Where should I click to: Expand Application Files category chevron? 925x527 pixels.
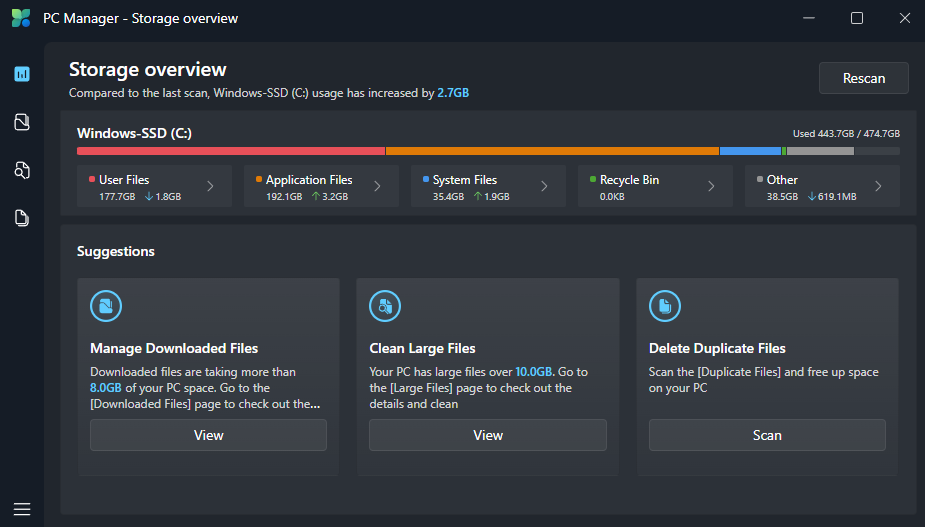click(378, 186)
